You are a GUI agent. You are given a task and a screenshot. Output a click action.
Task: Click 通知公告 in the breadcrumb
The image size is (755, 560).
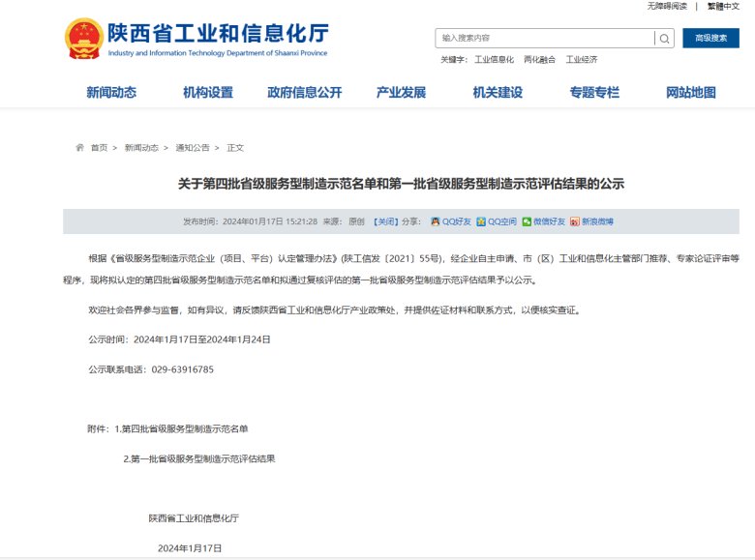pyautogui.click(x=192, y=148)
